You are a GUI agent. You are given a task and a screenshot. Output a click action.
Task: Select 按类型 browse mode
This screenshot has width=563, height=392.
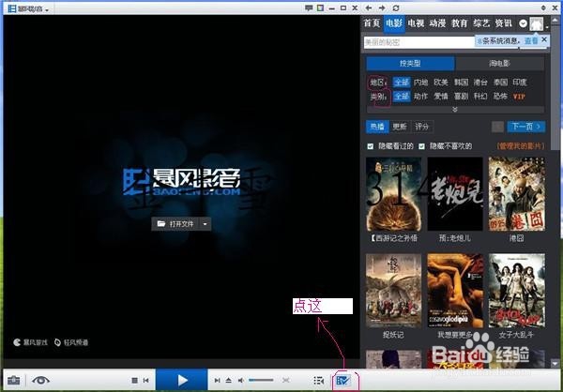point(410,64)
